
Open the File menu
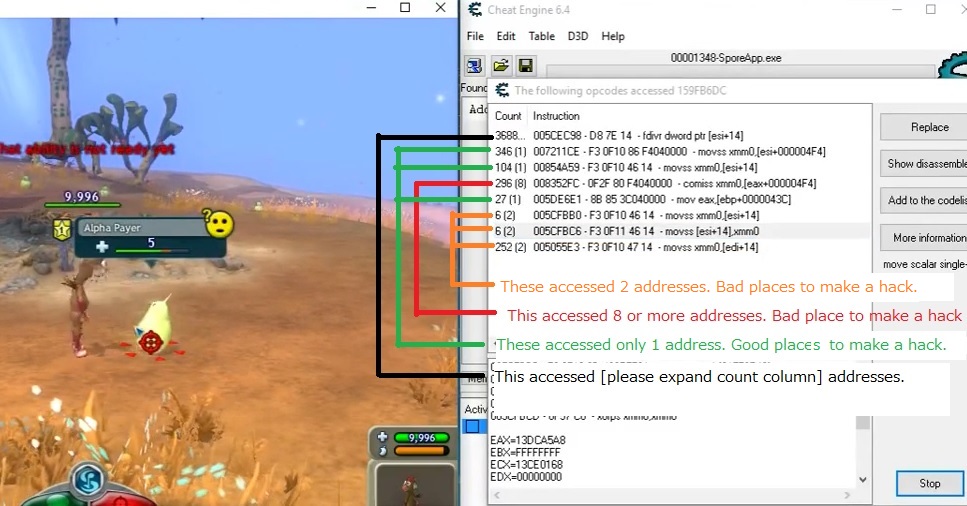(x=475, y=36)
